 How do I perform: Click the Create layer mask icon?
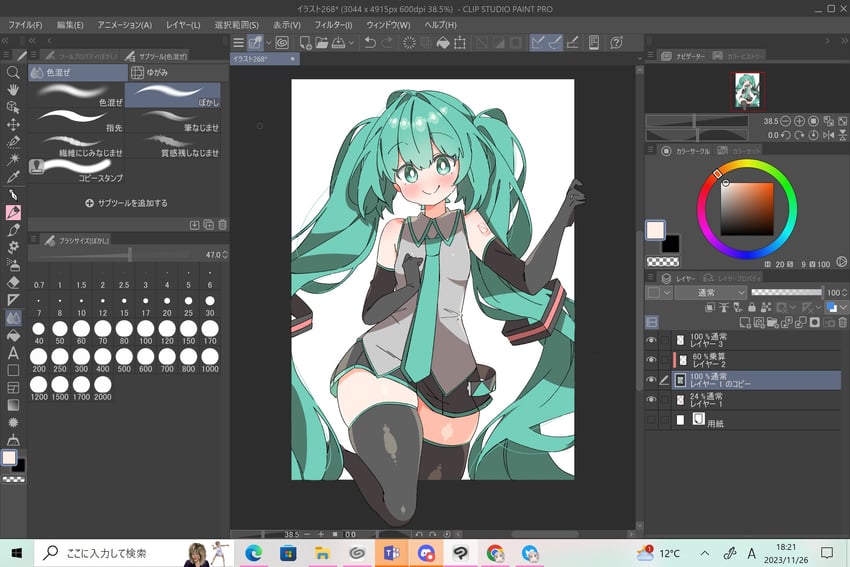click(815, 323)
